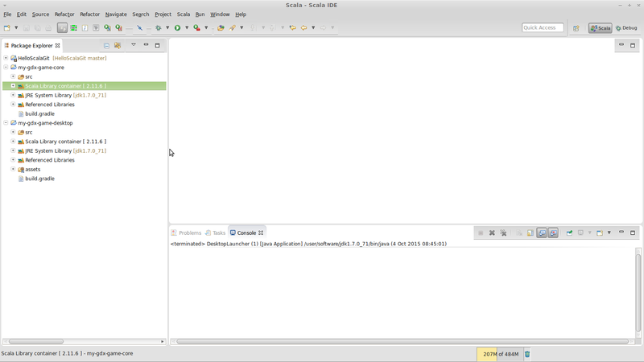
Task: Open the Edit menu
Action: click(22, 14)
